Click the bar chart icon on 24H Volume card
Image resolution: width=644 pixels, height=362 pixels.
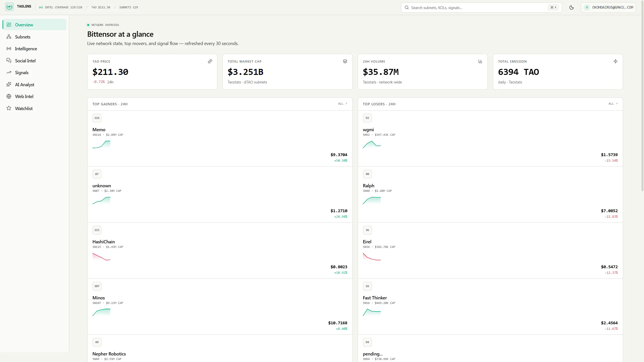(x=480, y=61)
